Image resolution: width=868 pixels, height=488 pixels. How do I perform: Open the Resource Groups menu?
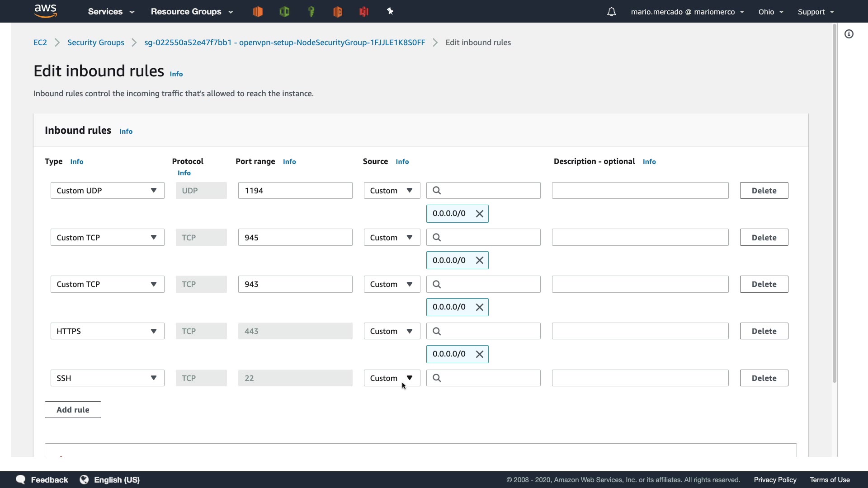click(192, 12)
